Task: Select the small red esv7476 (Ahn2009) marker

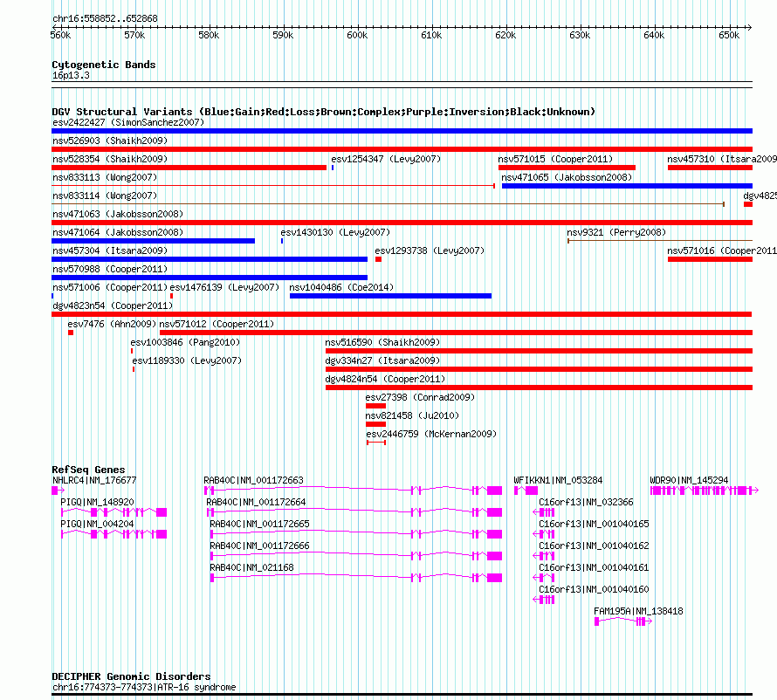Action: (x=71, y=333)
